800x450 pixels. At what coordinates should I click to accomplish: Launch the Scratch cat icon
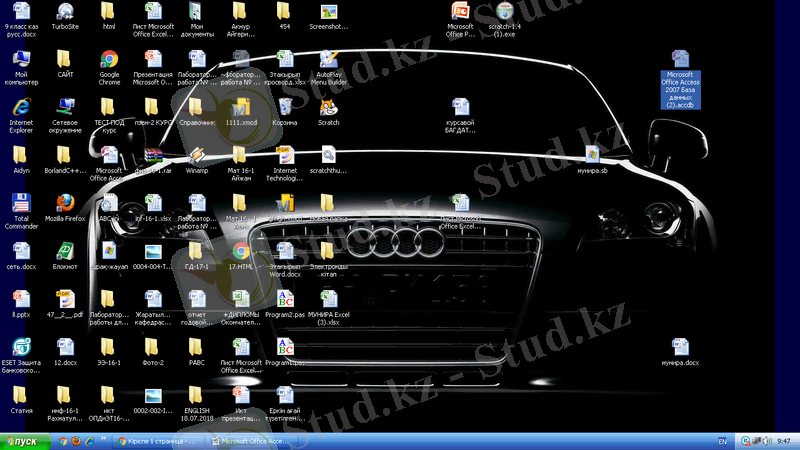coord(328,107)
